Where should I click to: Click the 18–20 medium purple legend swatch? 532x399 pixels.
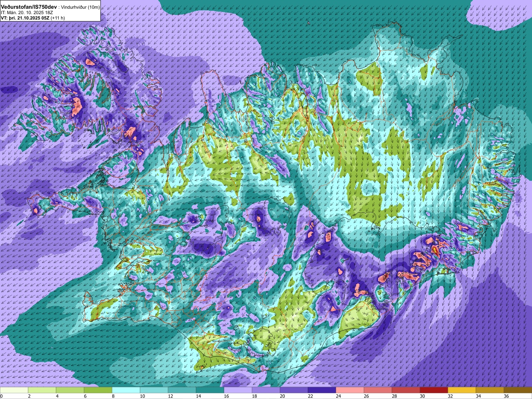[x=266, y=390]
